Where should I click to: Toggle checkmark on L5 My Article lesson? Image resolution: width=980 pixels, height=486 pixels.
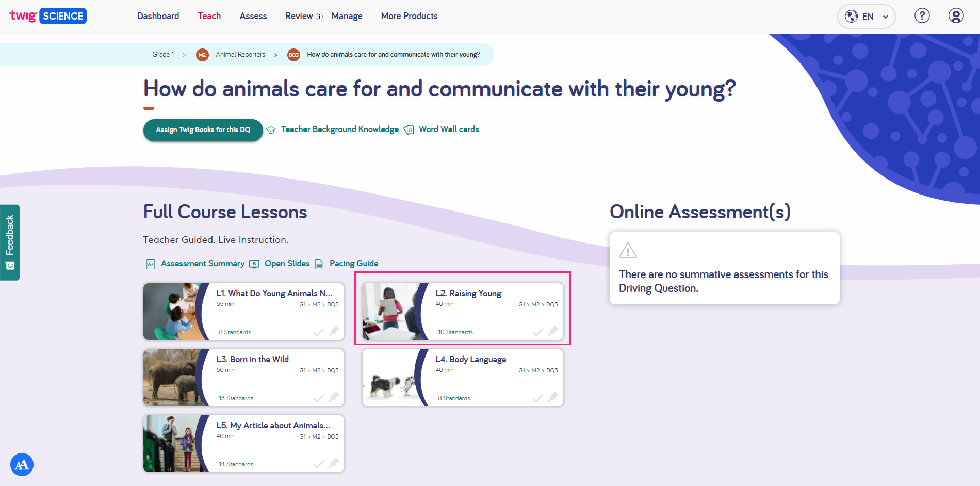[319, 464]
